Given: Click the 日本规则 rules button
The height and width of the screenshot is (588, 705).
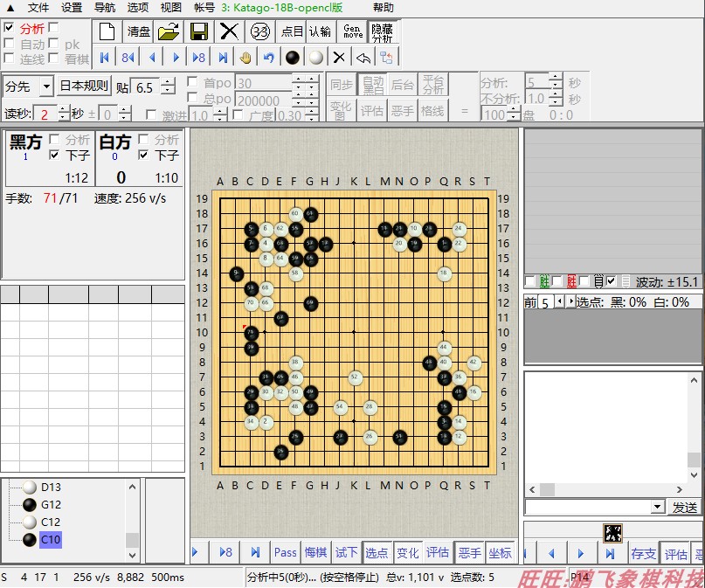Looking at the screenshot, I should tap(84, 86).
